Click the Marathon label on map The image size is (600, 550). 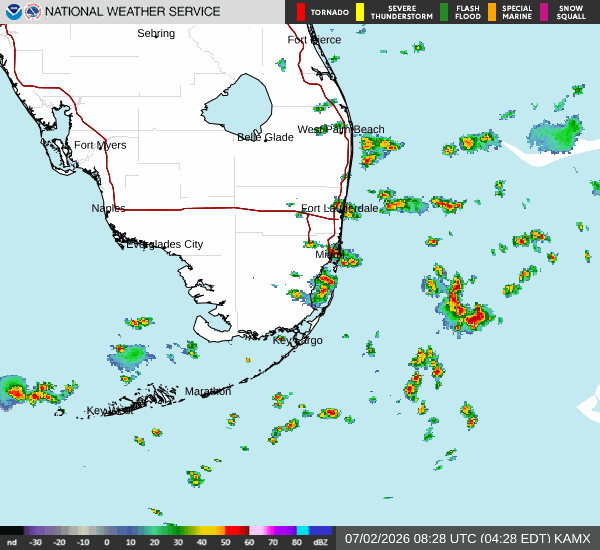coord(208,391)
